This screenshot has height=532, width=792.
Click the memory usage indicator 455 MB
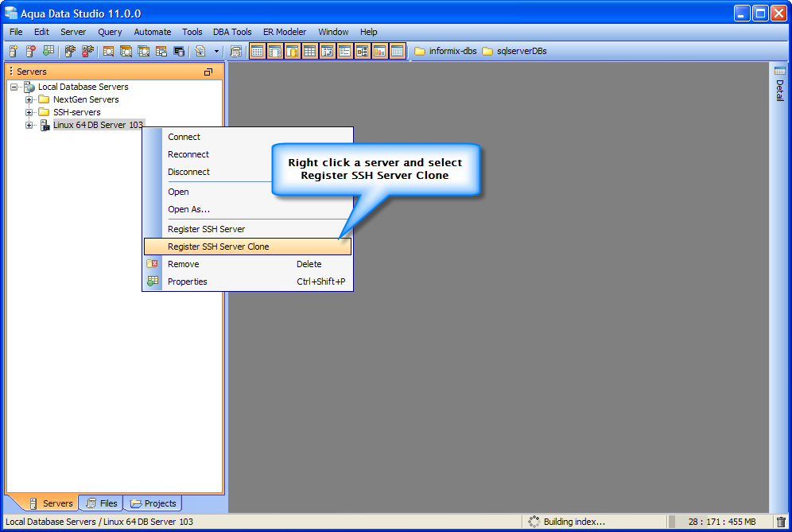click(721, 522)
